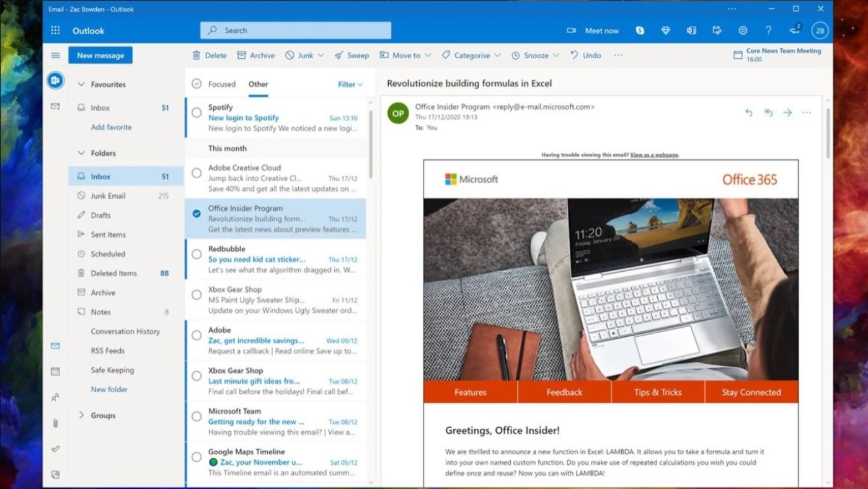Open Tips & Tricks in the newsletter
This screenshot has width=868, height=489.
(658, 392)
